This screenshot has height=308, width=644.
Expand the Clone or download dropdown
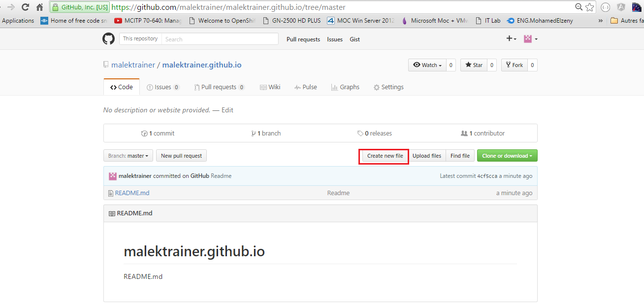[507, 156]
